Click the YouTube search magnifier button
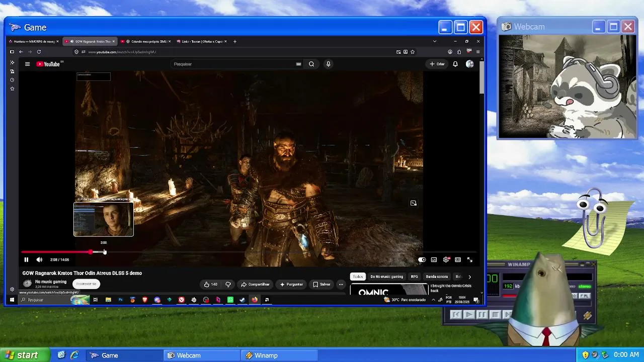Screen dimensions: 644x362 coord(311,64)
